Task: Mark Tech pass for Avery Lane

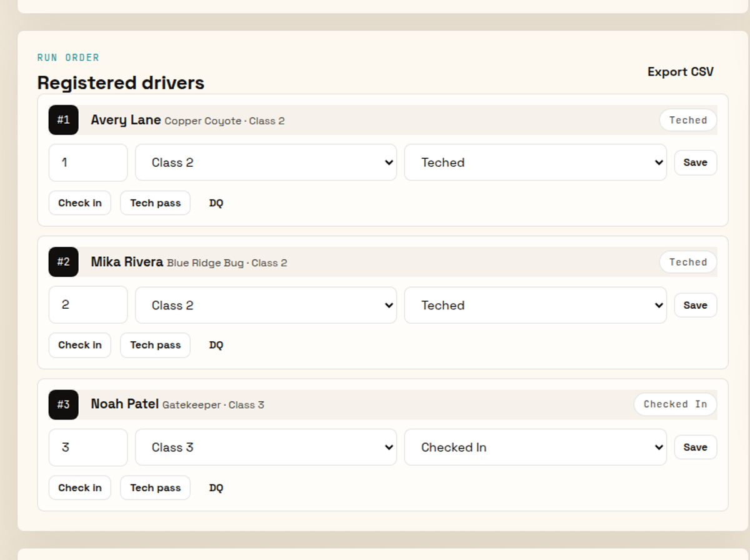Action: (x=156, y=203)
